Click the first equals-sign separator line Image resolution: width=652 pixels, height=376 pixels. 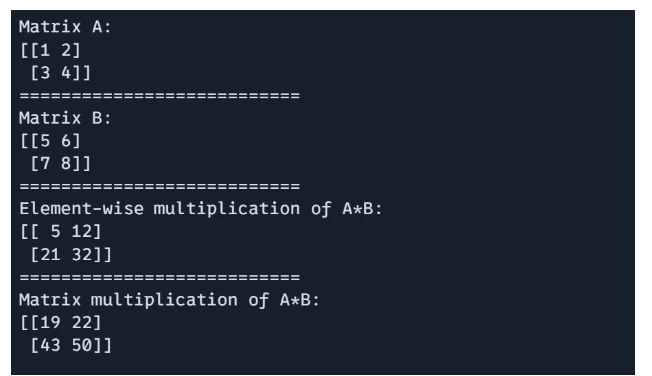(160, 96)
